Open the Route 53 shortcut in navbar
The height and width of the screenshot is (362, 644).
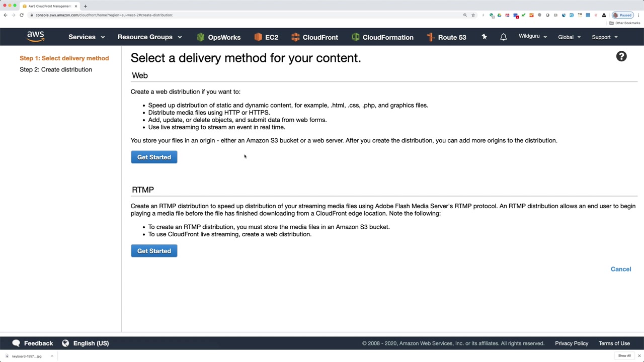coord(446,37)
